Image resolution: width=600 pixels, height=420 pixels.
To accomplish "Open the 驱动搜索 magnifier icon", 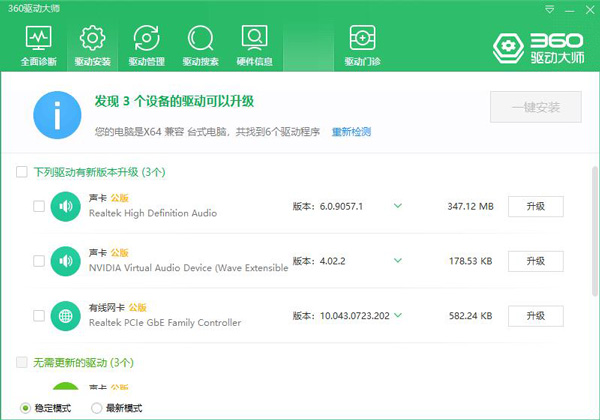I will coord(200,38).
